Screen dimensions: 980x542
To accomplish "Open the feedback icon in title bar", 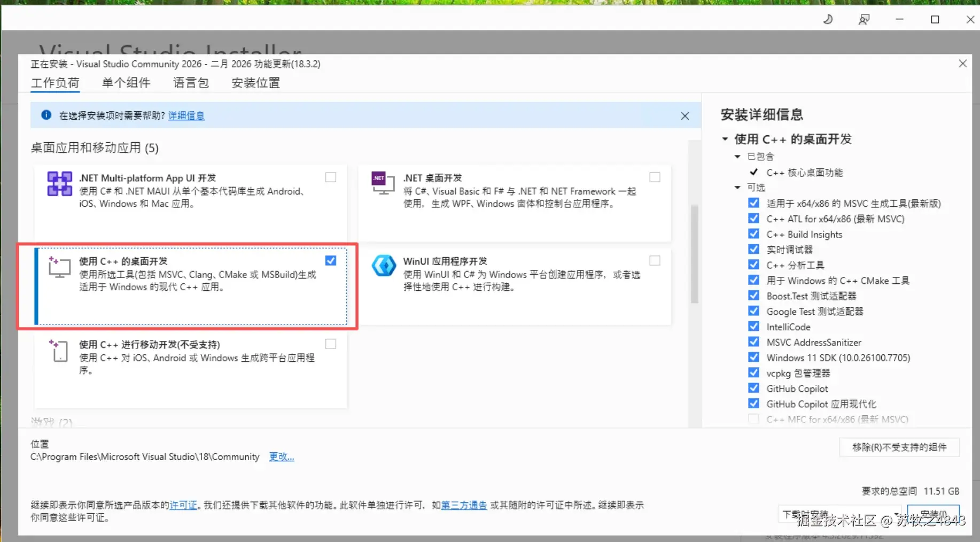I will [x=864, y=19].
